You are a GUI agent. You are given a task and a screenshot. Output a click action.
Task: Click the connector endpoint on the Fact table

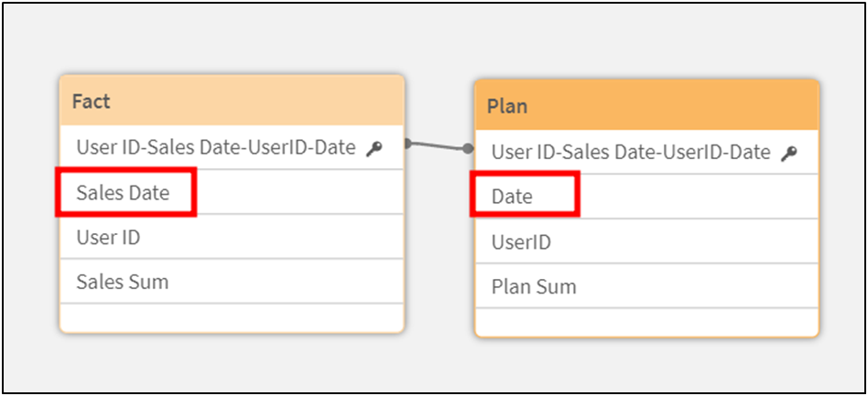[408, 143]
